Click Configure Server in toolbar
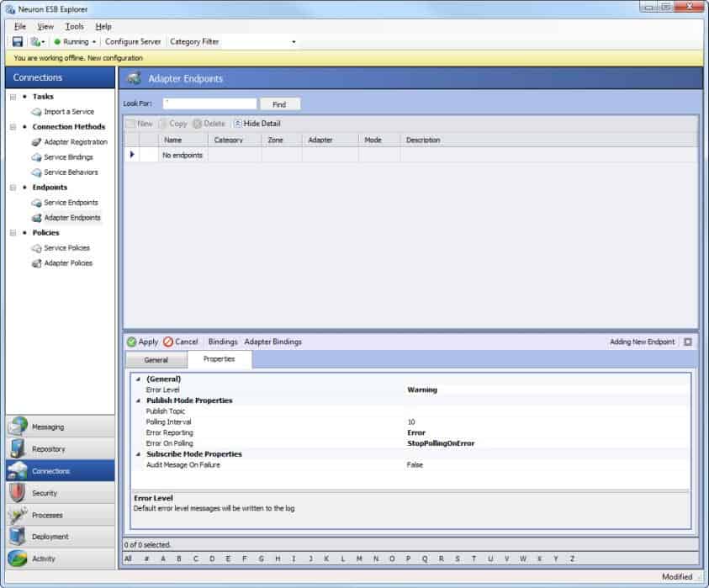Image resolution: width=709 pixels, height=588 pixels. 133,41
